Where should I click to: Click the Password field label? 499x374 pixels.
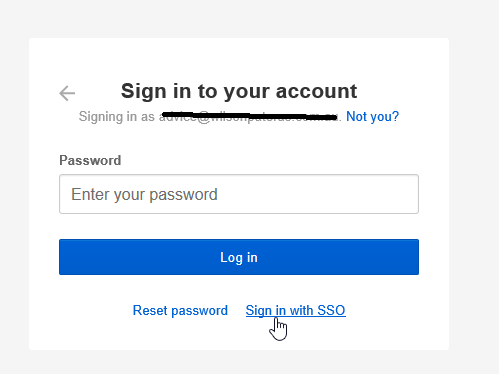pos(90,160)
